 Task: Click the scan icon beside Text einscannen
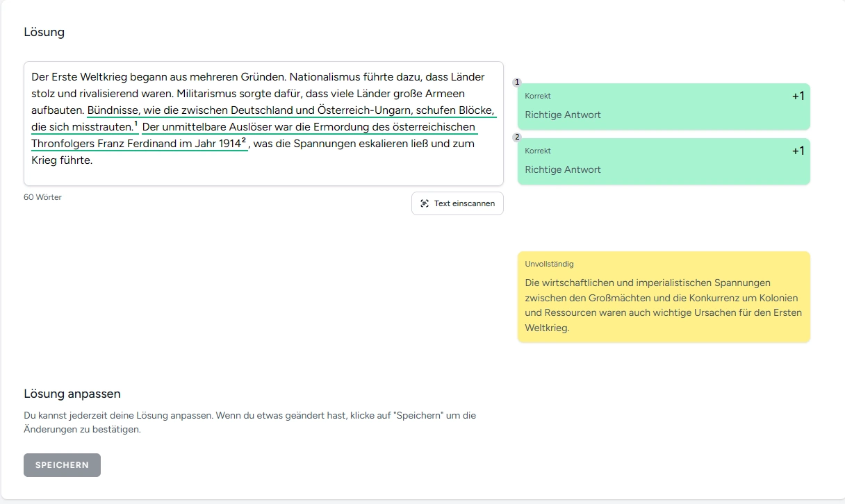[425, 203]
